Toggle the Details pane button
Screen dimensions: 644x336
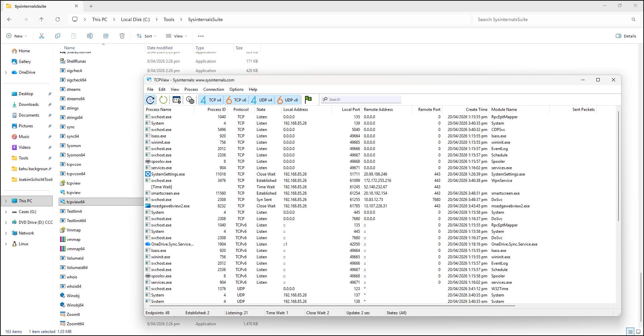(x=626, y=36)
